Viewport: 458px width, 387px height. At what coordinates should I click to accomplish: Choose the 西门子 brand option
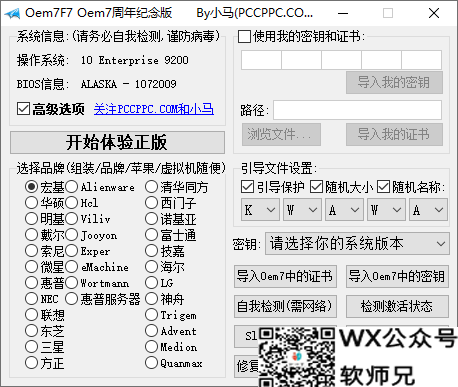click(x=151, y=202)
